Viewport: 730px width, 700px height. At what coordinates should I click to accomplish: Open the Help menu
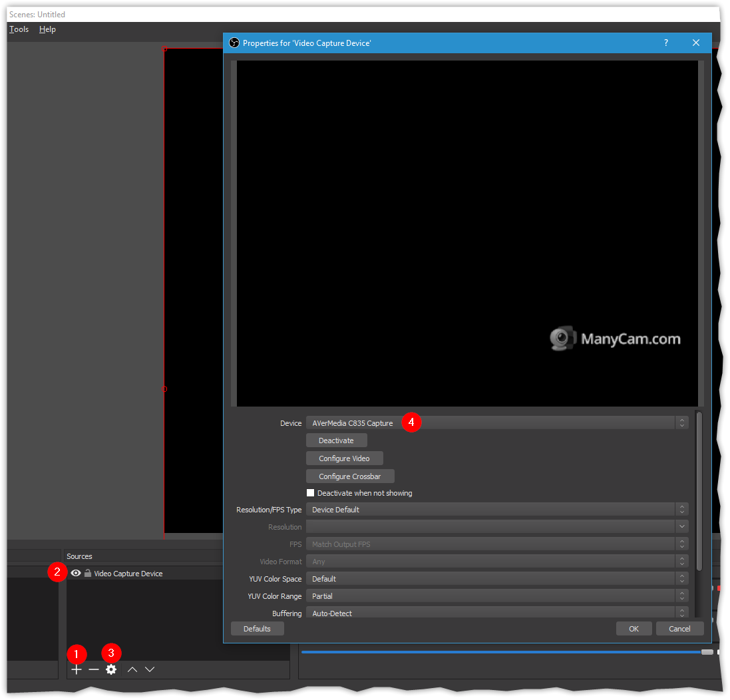[x=47, y=29]
